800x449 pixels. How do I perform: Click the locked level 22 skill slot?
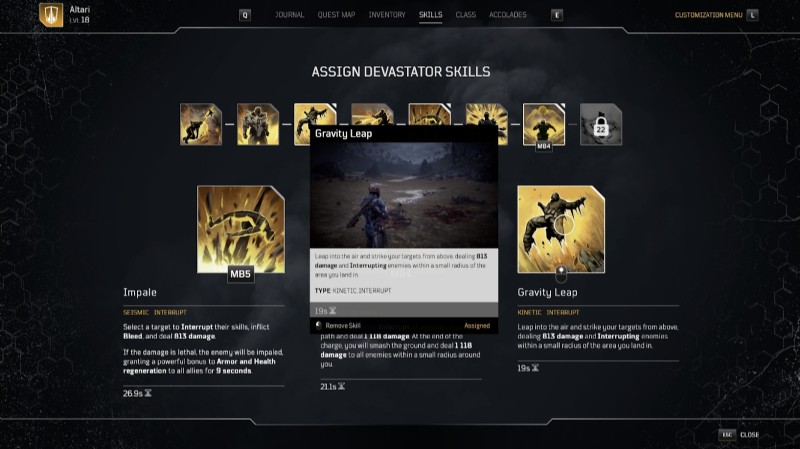coord(601,124)
